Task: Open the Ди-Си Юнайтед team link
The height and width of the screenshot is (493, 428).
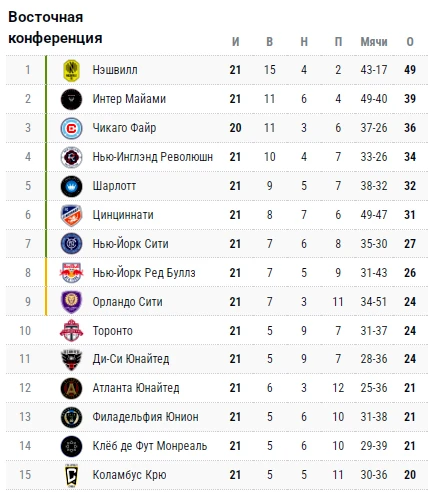Action: point(131,359)
